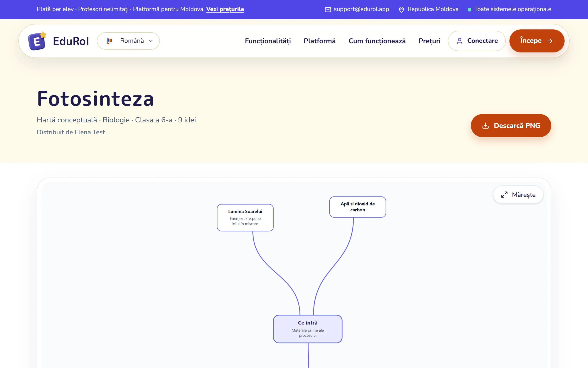
Task: Click the expand arrows icon in Mărește
Action: (x=504, y=195)
